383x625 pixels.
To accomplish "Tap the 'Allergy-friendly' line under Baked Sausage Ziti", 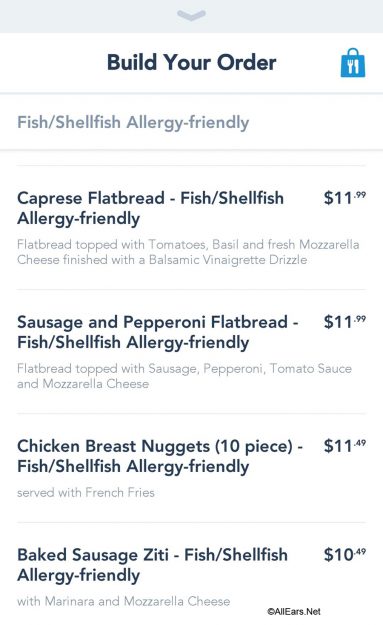I will (x=79, y=575).
